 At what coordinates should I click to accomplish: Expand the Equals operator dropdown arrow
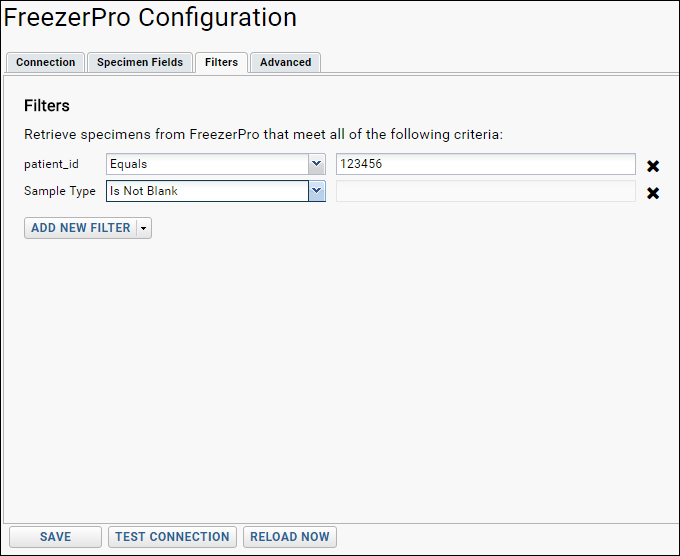(x=317, y=164)
